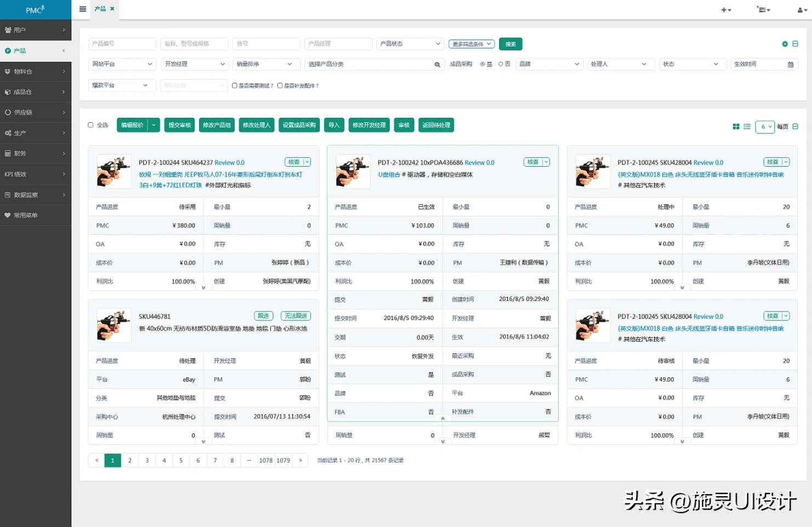Open 物料仓 in the sidebar
The width and height of the screenshot is (812, 527).
pyautogui.click(x=36, y=71)
